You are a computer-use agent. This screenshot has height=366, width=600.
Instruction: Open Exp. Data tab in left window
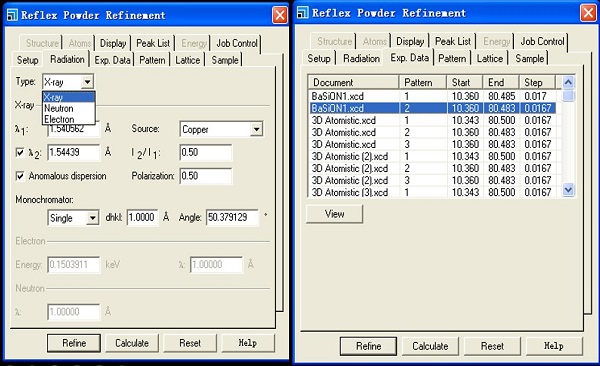112,60
